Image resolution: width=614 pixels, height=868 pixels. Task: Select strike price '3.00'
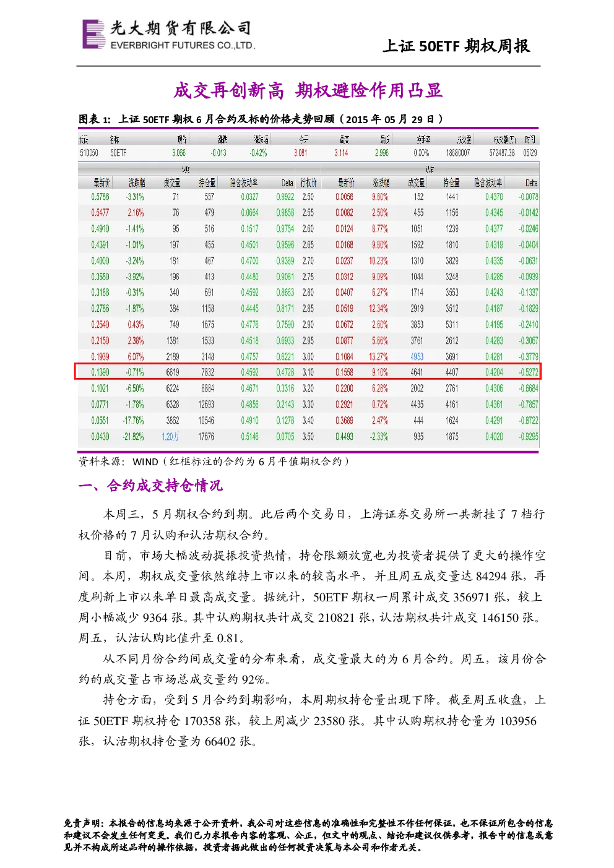[x=308, y=357]
